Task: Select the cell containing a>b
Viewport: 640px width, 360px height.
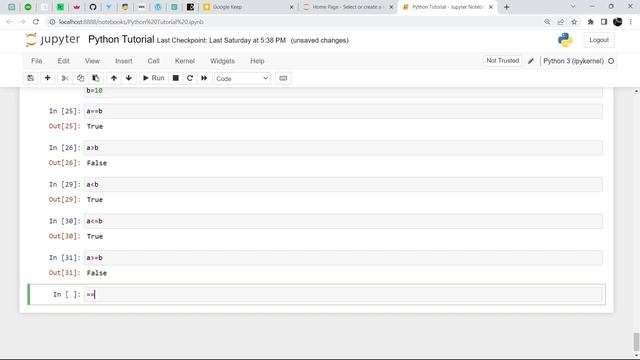Action: pos(343,148)
